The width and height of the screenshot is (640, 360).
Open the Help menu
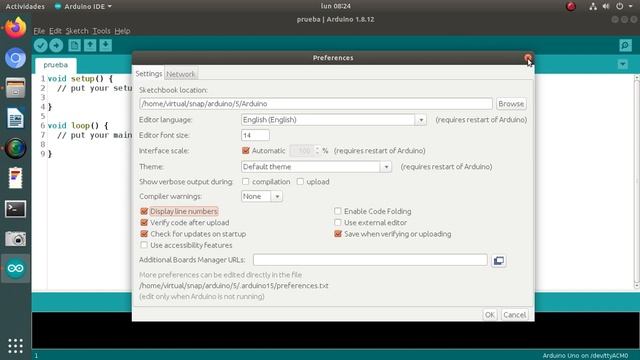(x=122, y=31)
